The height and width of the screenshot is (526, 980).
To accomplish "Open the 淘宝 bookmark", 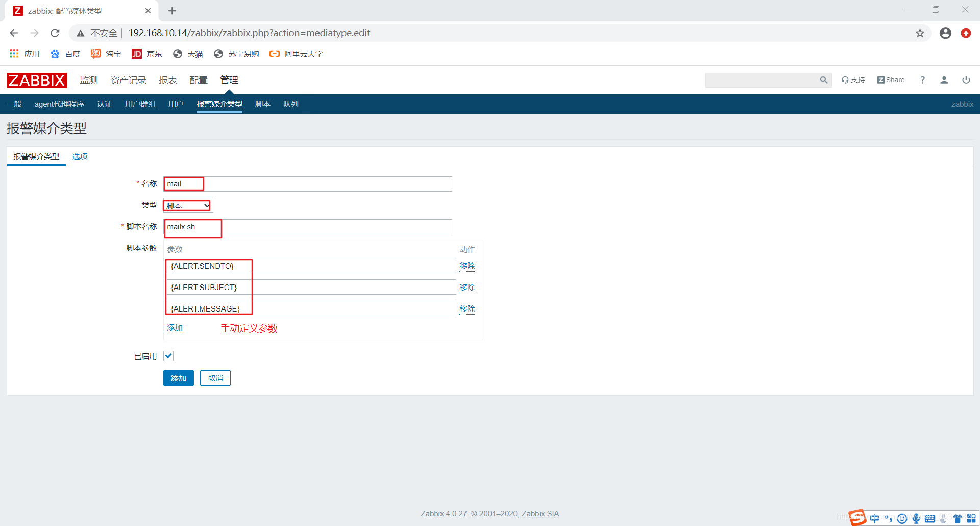I will [106, 54].
